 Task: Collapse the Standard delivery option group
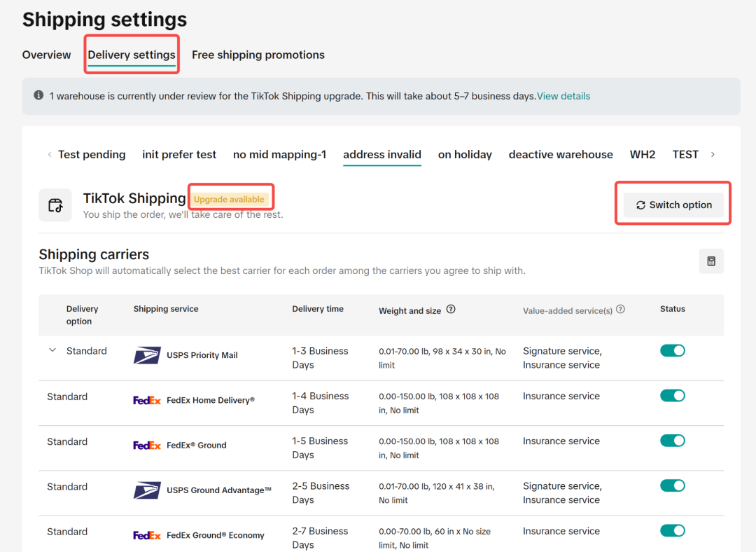click(52, 350)
